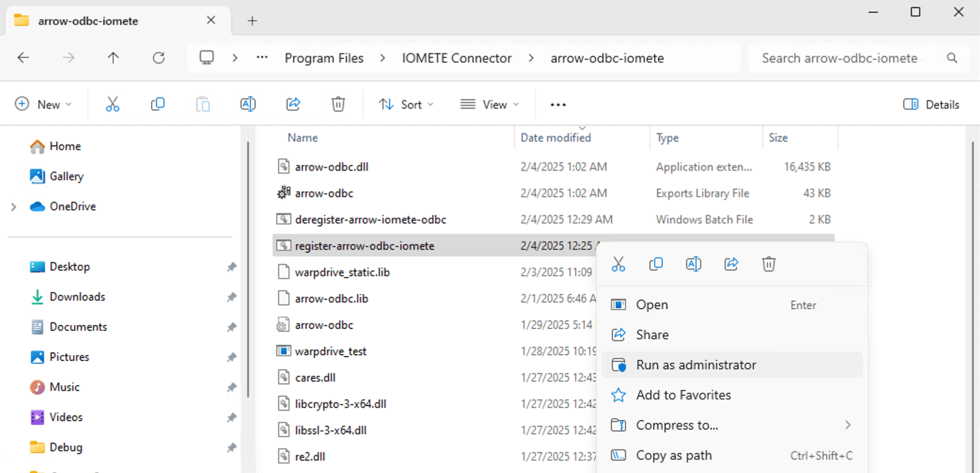The height and width of the screenshot is (473, 980).
Task: Close the arrow-odbc-iomete tab
Action: [211, 20]
